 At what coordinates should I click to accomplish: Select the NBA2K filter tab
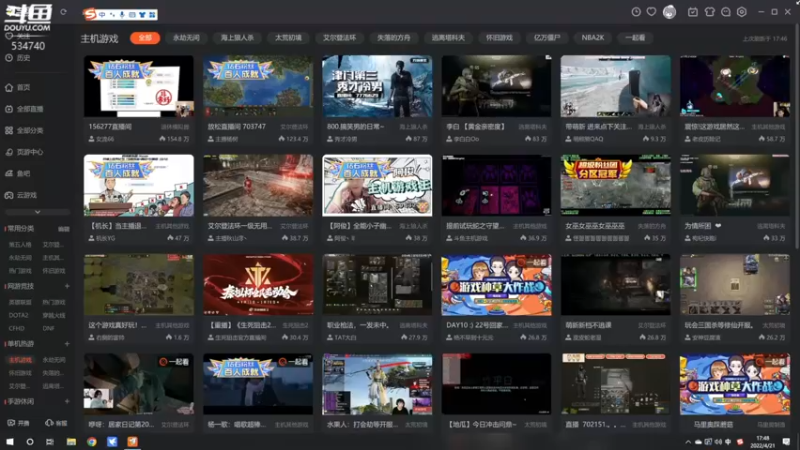[x=593, y=38]
